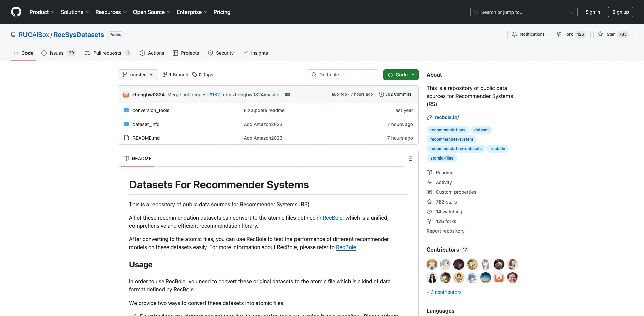Open the Contributors heading link
Screen dimensions: 644x316
coord(447,250)
